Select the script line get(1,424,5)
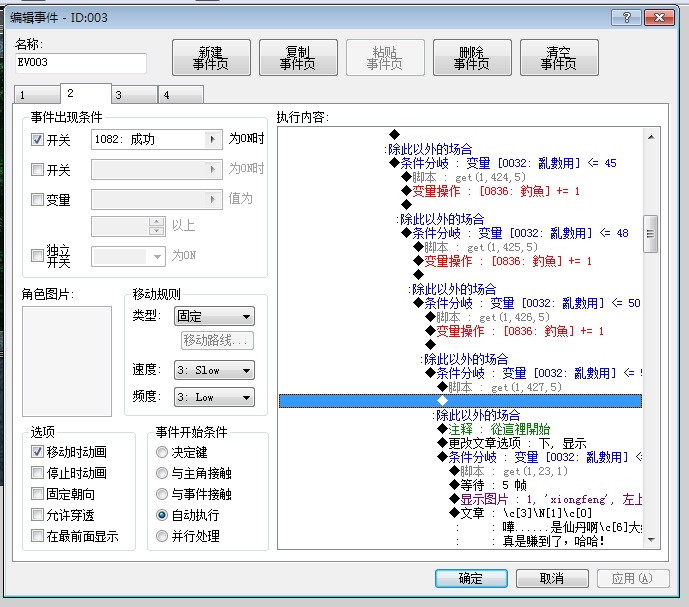Viewport: 689px width, 607px height. tap(464, 178)
